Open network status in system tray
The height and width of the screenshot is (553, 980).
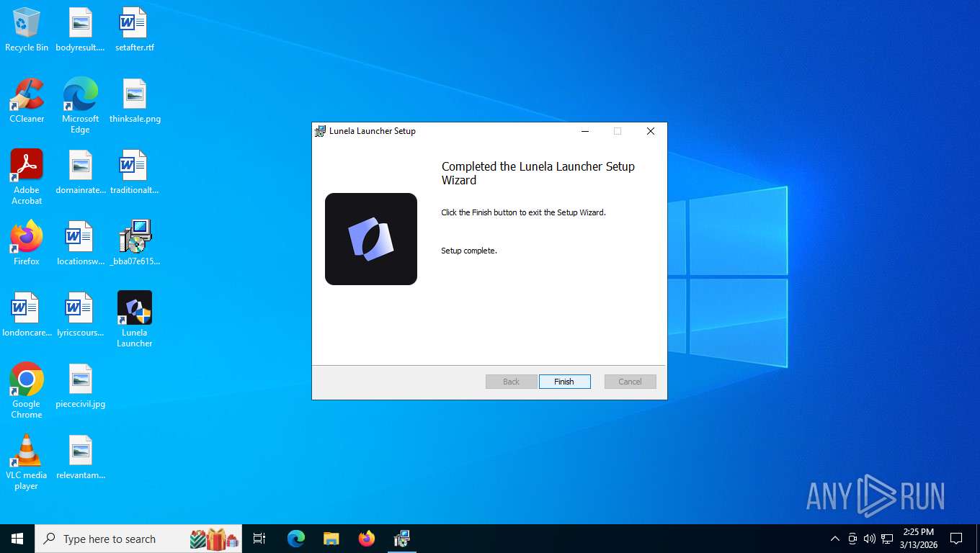887,539
